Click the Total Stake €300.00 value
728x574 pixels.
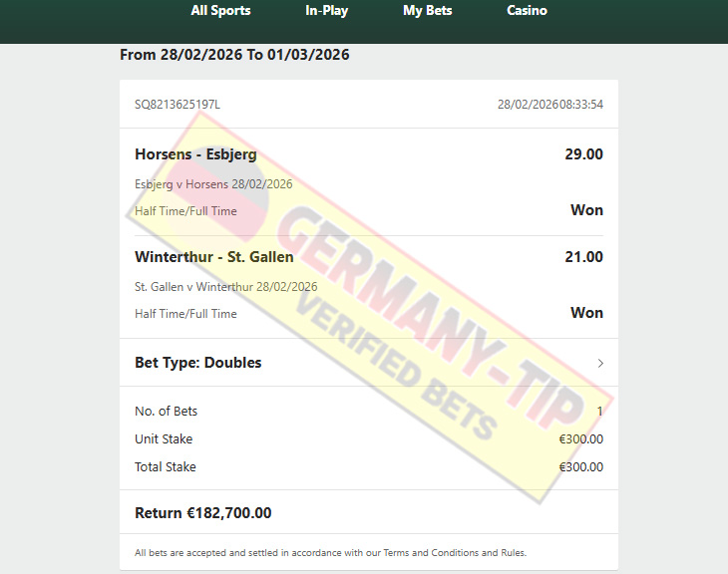coord(580,466)
